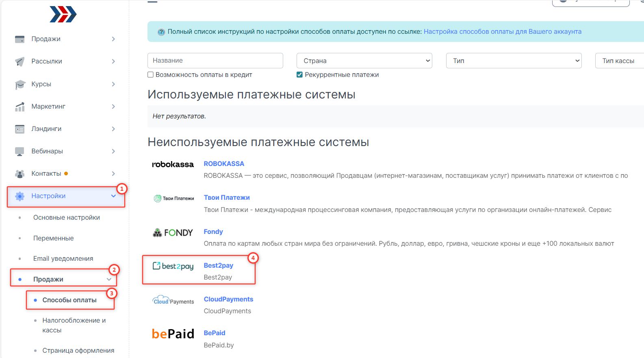Enable Возможность оплаты в кредит checkbox

point(151,75)
